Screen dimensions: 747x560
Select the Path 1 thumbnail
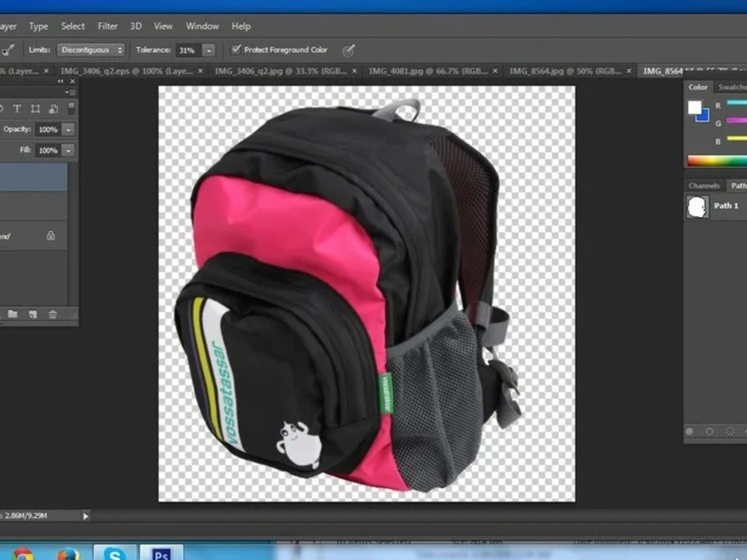point(698,207)
